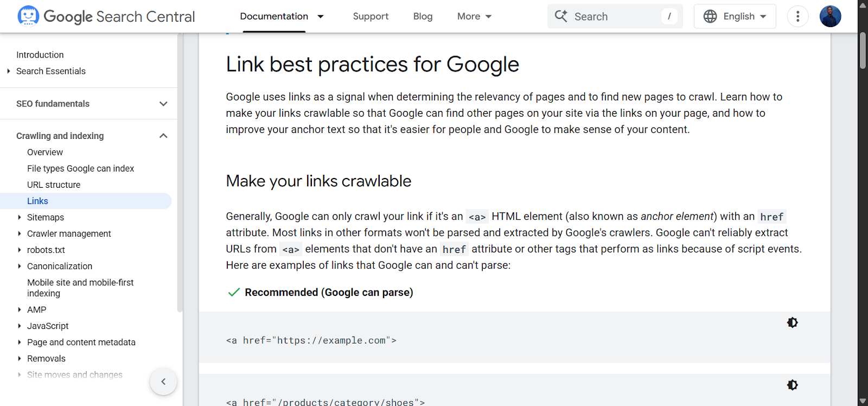Open the Documentation dropdown arrow
The width and height of the screenshot is (868, 406).
pos(321,16)
